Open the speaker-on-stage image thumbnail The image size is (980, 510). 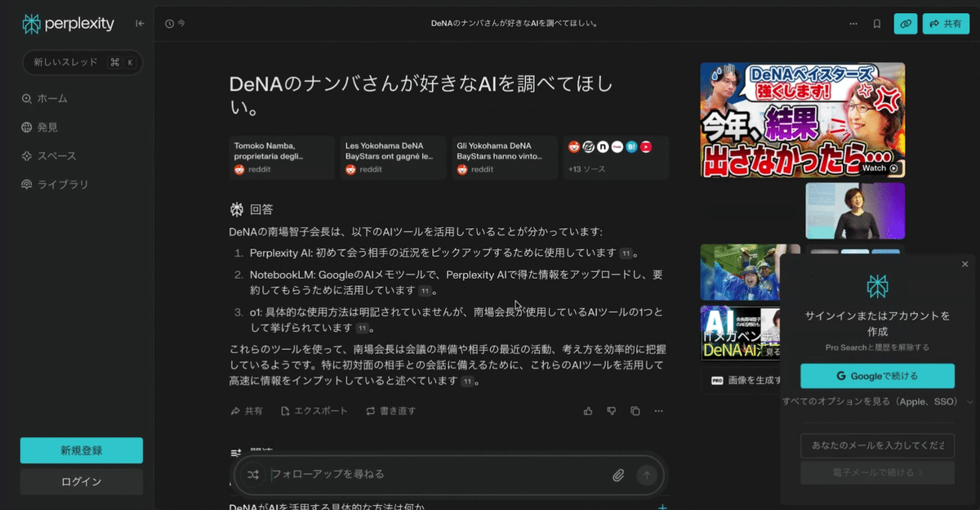click(855, 211)
